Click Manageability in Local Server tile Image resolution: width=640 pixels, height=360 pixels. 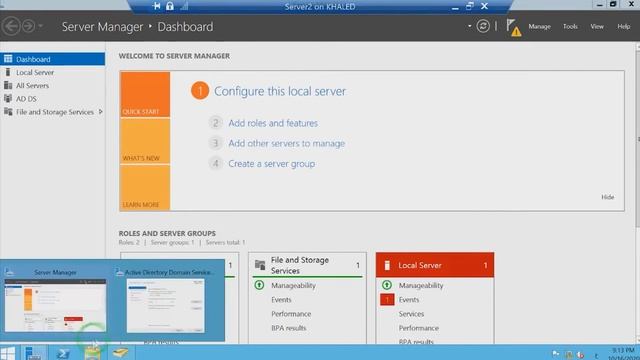[x=421, y=285]
